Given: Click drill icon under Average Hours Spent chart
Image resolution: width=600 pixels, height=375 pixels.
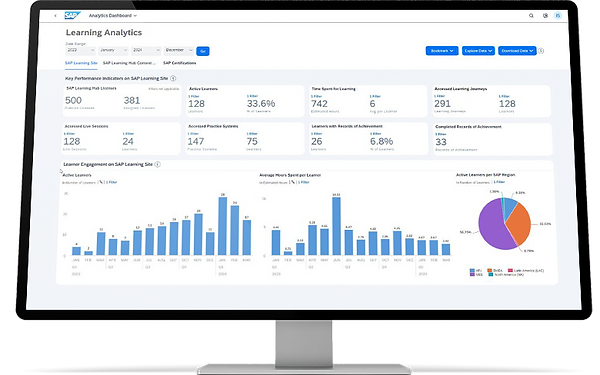Looking at the screenshot, I should pyautogui.click(x=293, y=183).
